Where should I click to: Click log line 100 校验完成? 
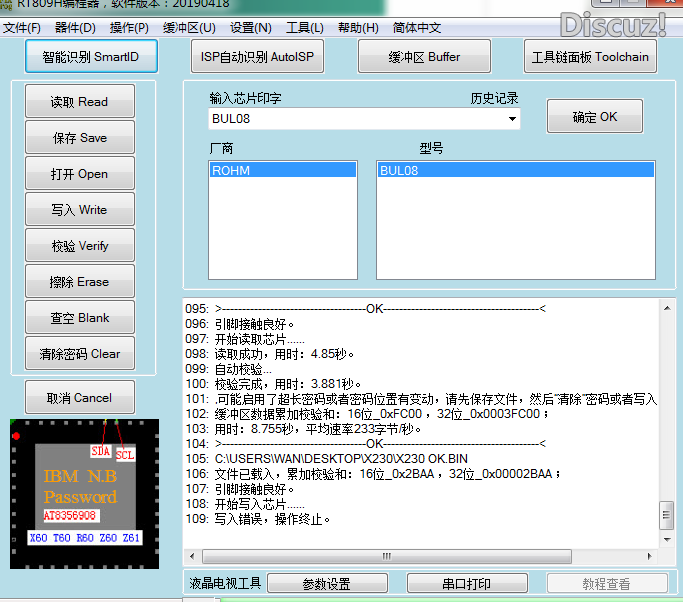(x=274, y=384)
